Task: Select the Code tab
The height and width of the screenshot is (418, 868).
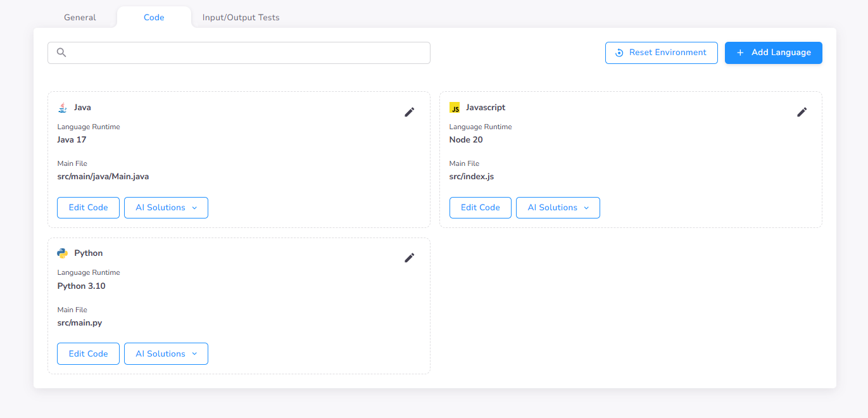Action: [x=154, y=17]
